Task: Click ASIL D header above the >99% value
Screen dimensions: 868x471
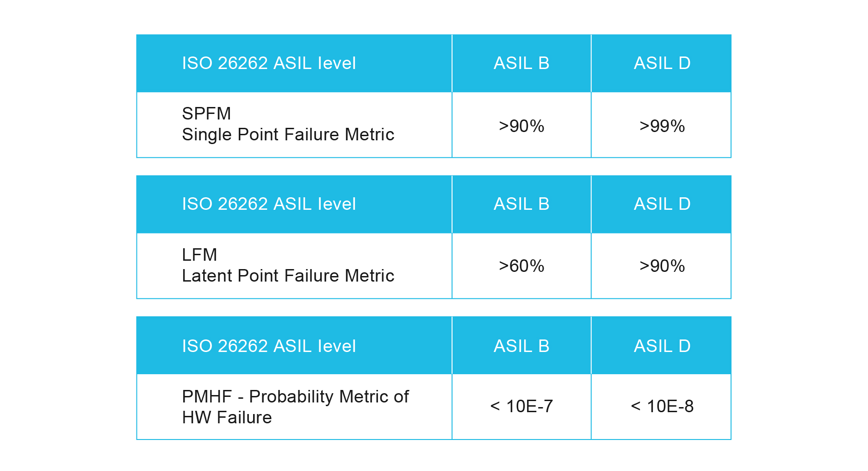Action: (x=662, y=63)
